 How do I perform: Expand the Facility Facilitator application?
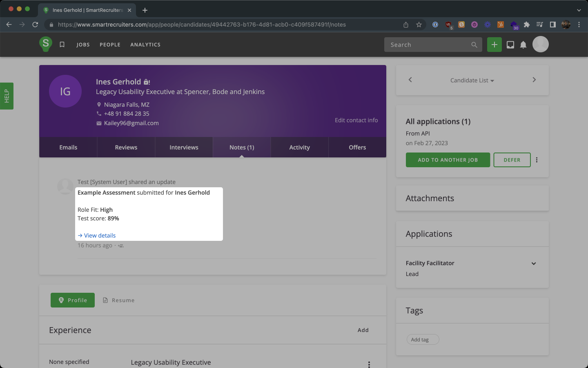point(533,263)
